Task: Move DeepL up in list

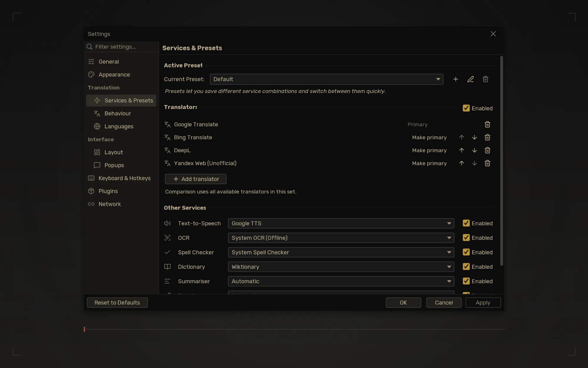Action: pos(462,150)
